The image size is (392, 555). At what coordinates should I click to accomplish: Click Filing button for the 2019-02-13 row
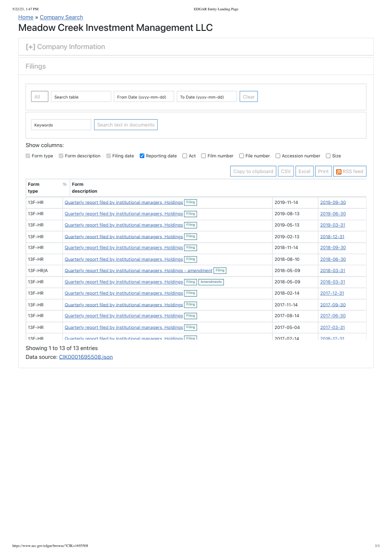coord(191,236)
